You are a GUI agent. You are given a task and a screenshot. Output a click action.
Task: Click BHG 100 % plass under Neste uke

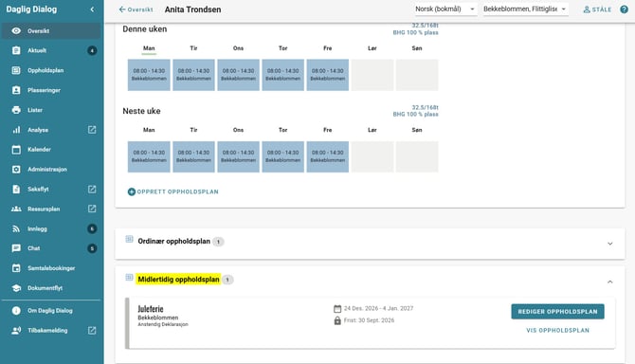click(415, 114)
